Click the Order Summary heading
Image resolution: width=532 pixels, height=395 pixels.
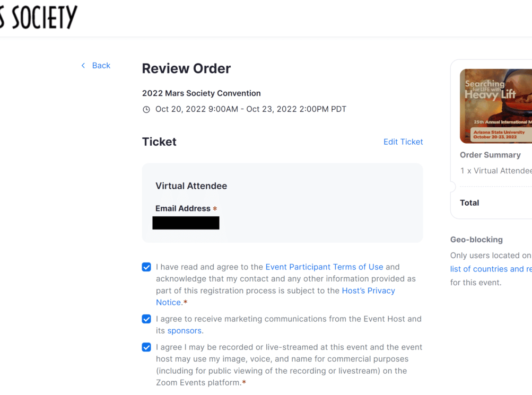(490, 155)
